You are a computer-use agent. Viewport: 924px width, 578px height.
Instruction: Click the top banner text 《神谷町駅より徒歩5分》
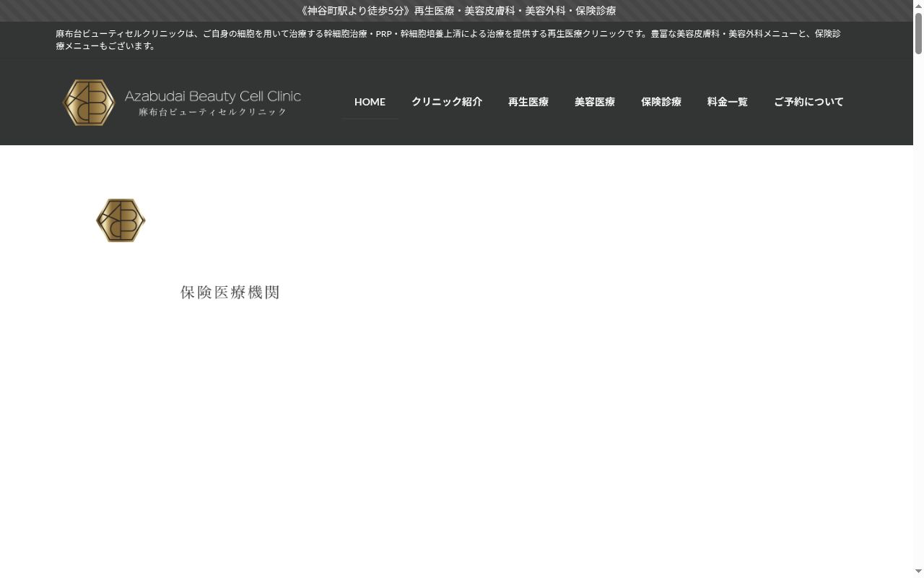coord(356,11)
